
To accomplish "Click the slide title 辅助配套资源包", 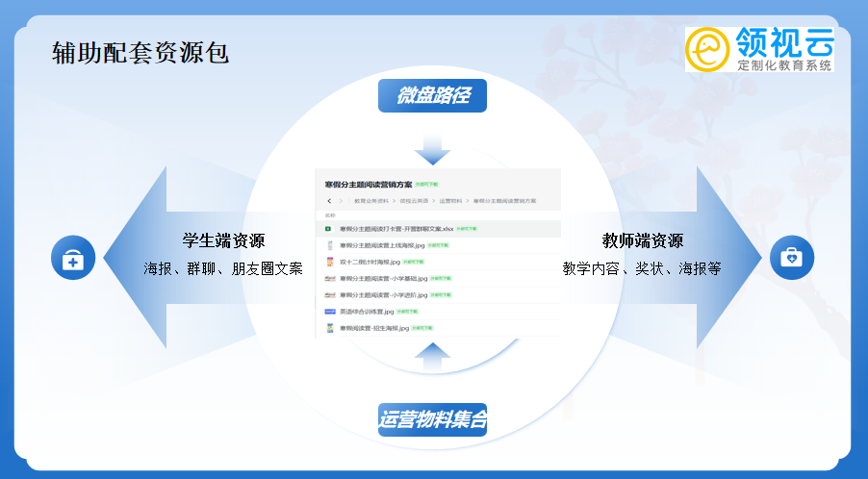I will click(140, 53).
